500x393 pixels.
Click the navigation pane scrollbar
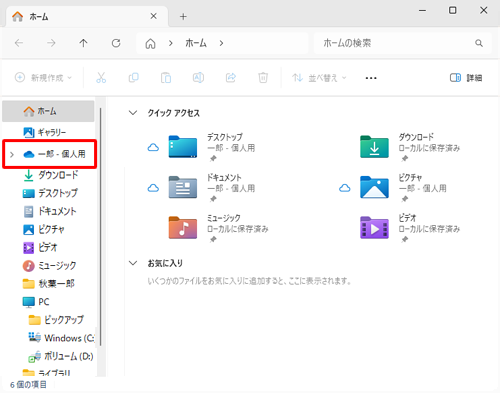101,227
